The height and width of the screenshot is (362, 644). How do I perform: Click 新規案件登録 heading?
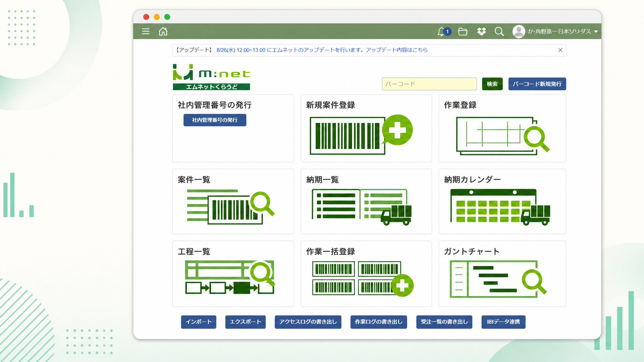tap(330, 105)
